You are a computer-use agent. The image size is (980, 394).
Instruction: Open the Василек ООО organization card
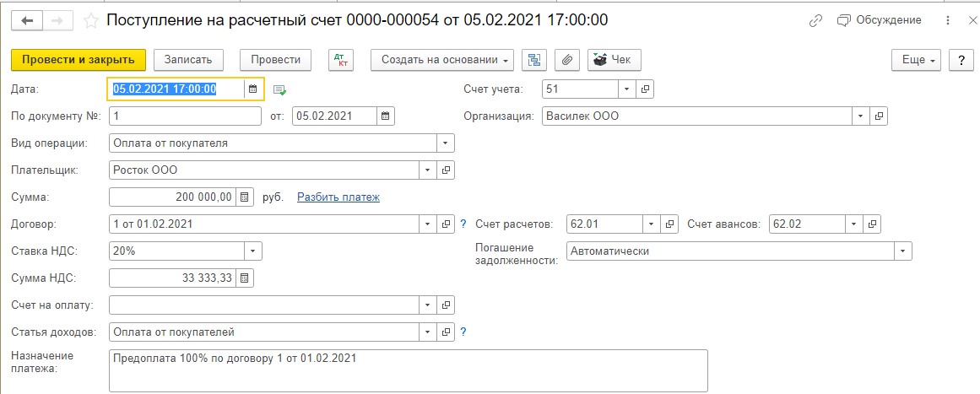879,116
